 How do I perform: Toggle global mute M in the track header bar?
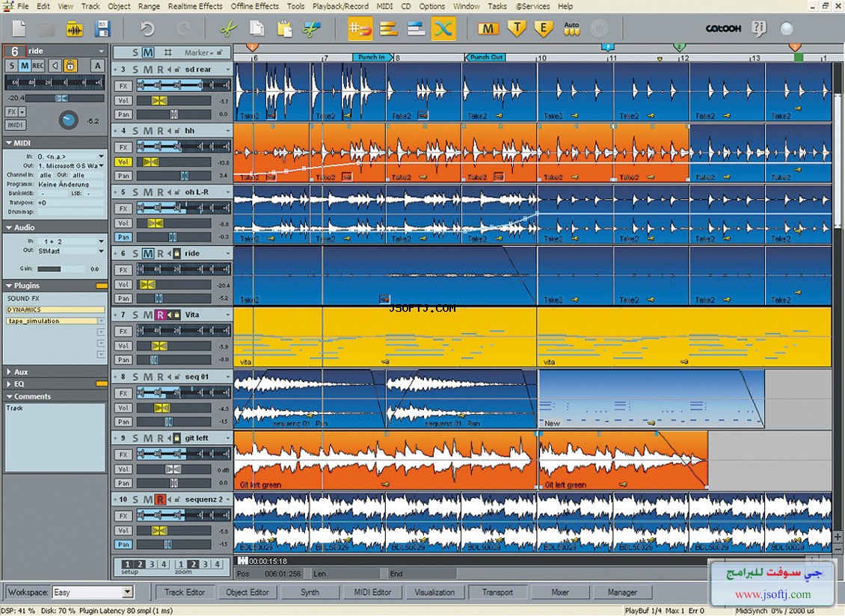click(x=147, y=53)
